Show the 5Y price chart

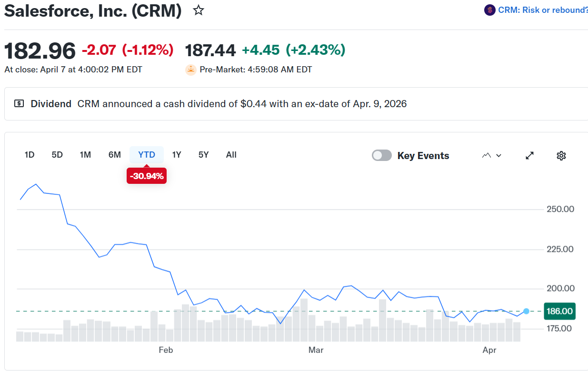204,155
